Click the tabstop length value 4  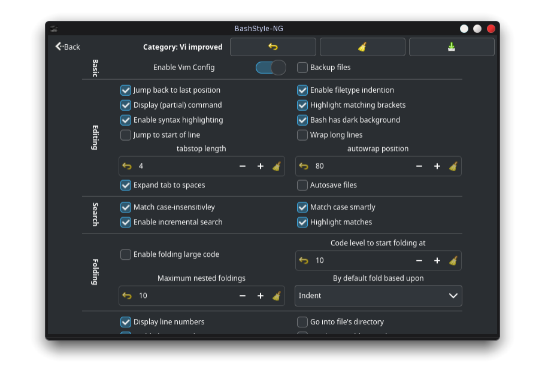point(141,166)
